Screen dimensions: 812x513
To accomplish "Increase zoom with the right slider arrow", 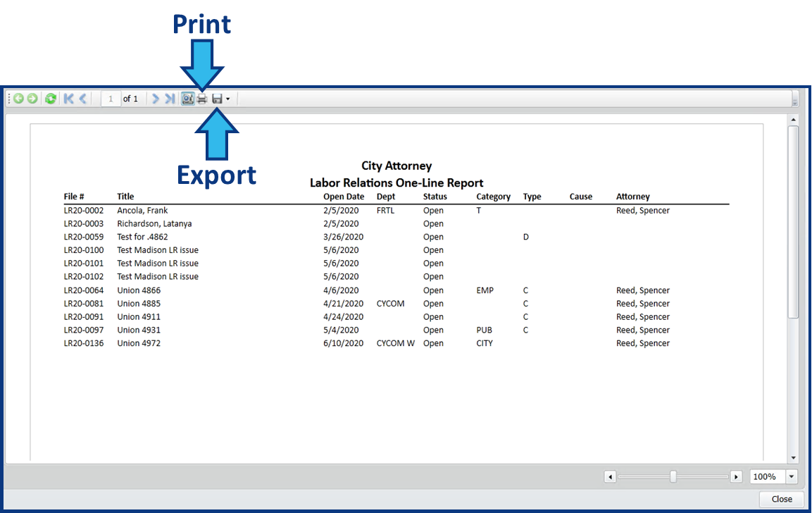I will (736, 476).
